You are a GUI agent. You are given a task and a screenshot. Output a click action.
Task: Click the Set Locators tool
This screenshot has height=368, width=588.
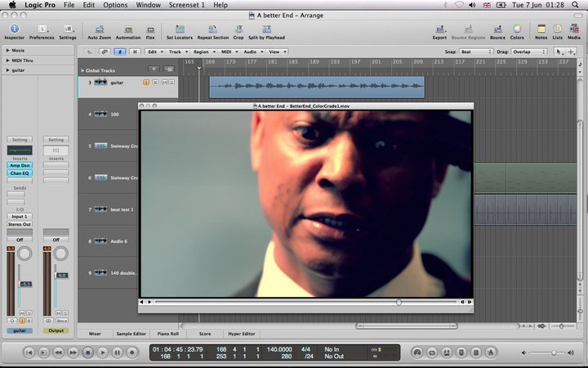coord(179,32)
